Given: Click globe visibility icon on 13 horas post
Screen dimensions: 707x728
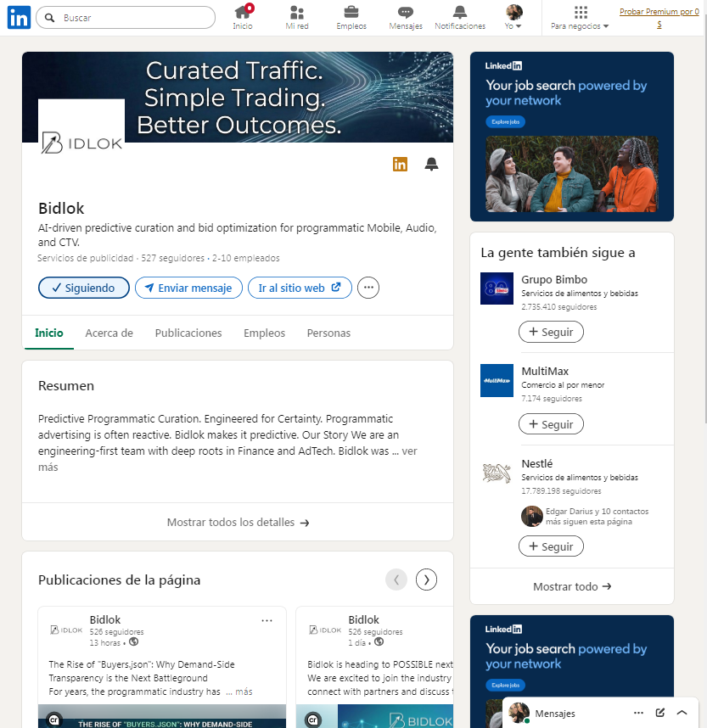Looking at the screenshot, I should click(134, 642).
